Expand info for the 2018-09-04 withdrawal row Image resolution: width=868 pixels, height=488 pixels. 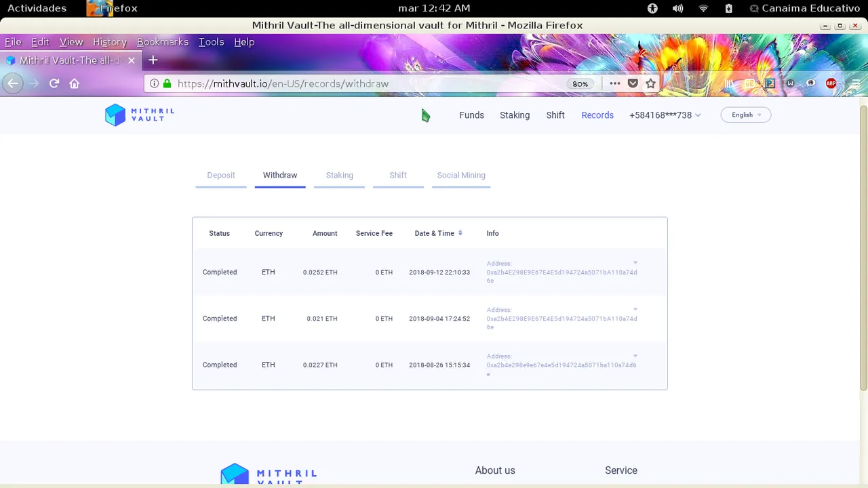point(635,309)
